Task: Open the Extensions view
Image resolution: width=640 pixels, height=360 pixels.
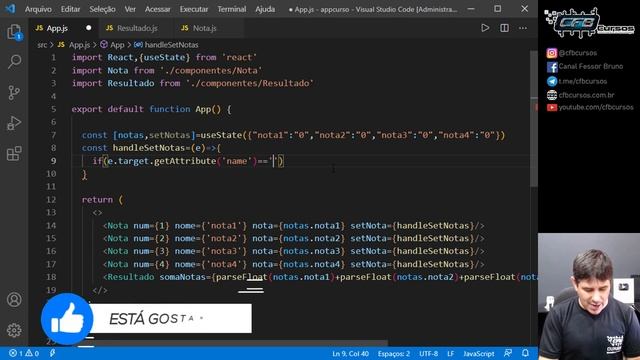Action: point(14,153)
